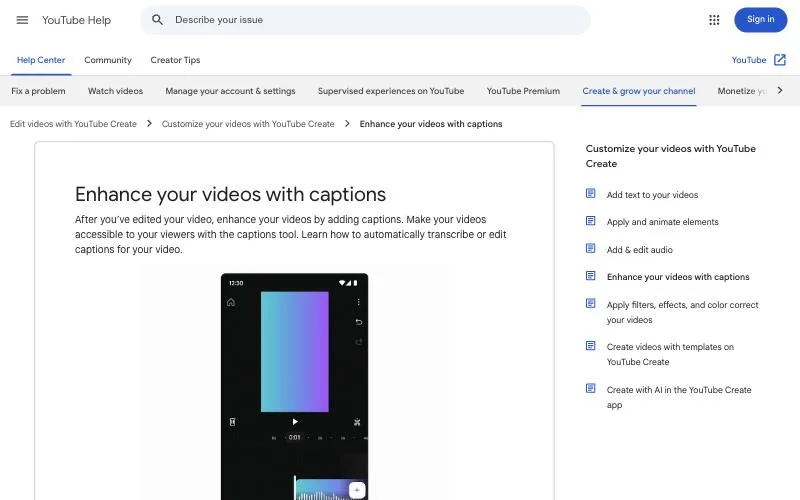Open Create with AI in YouTube Create article

[x=679, y=397]
